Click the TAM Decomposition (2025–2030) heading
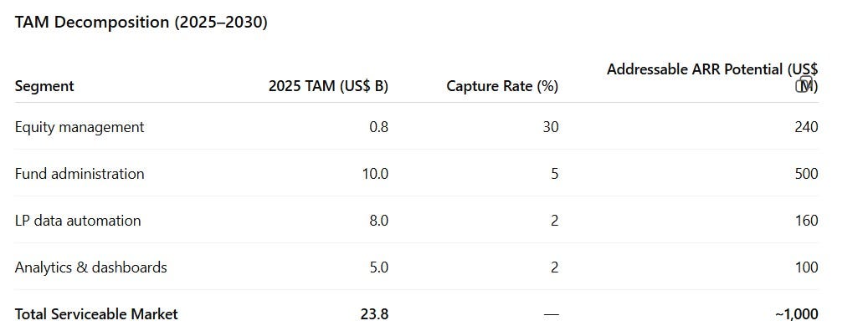This screenshot has height=336, width=868. 141,22
